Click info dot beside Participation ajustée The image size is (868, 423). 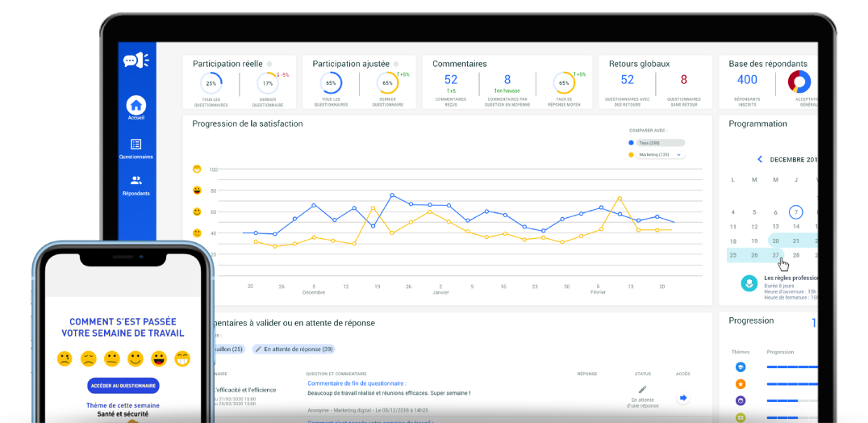pyautogui.click(x=396, y=65)
